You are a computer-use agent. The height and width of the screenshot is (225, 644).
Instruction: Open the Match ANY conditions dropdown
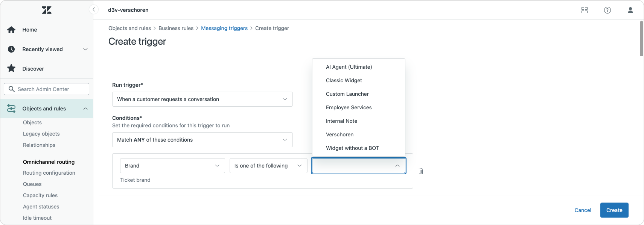tap(202, 140)
